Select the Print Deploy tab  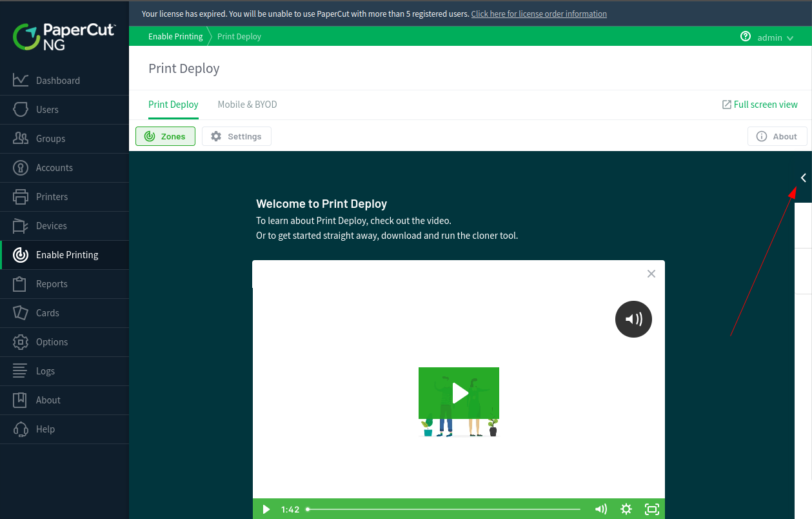tap(173, 105)
